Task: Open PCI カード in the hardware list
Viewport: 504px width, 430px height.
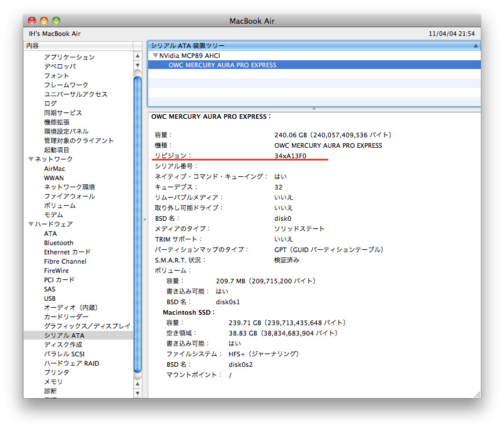Action: click(x=59, y=280)
